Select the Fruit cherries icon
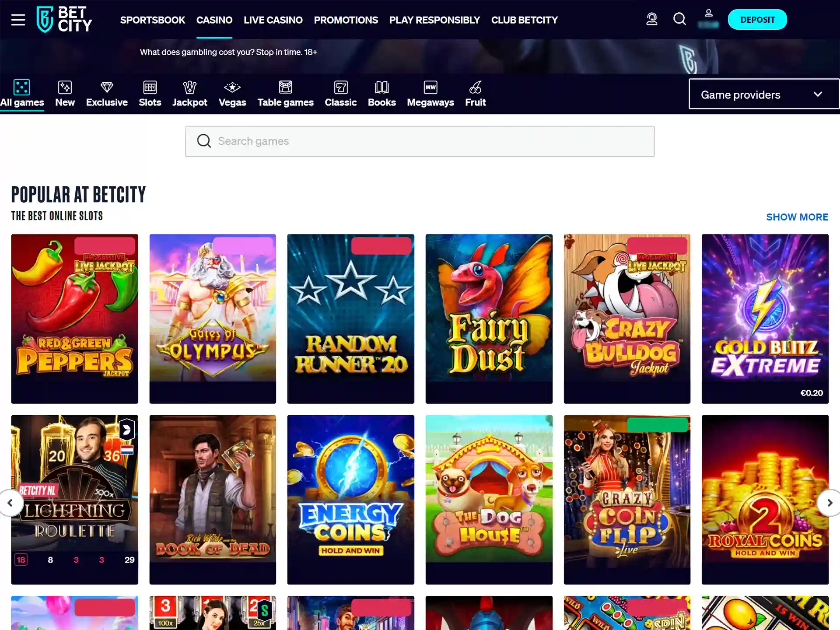The width and height of the screenshot is (840, 630). [475, 87]
